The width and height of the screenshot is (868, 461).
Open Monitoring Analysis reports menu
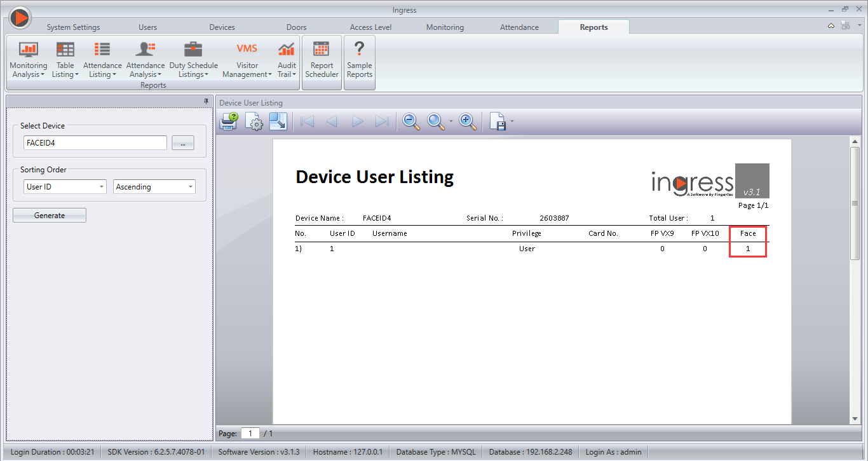pos(29,60)
